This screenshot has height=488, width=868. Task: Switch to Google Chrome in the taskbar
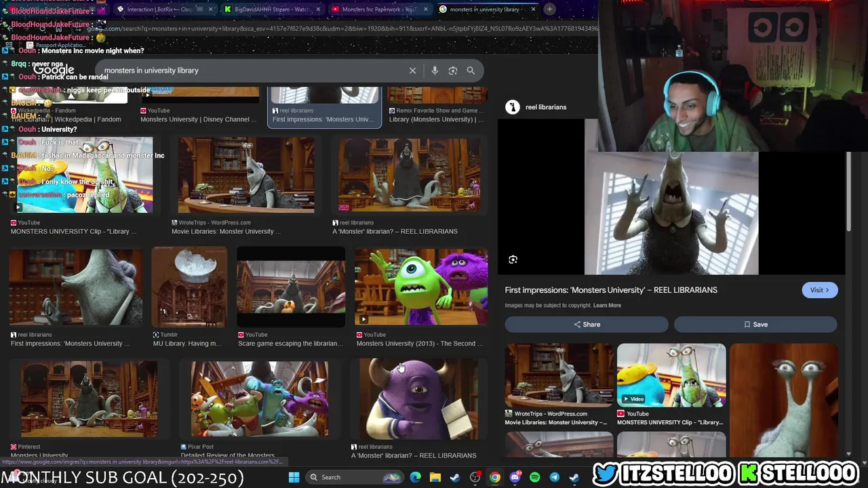(495, 477)
